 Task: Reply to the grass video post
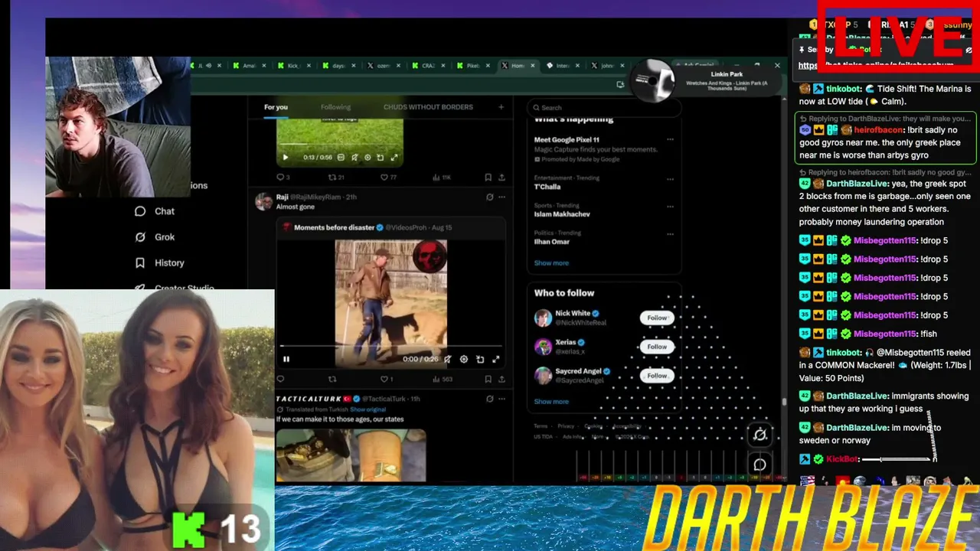click(283, 178)
